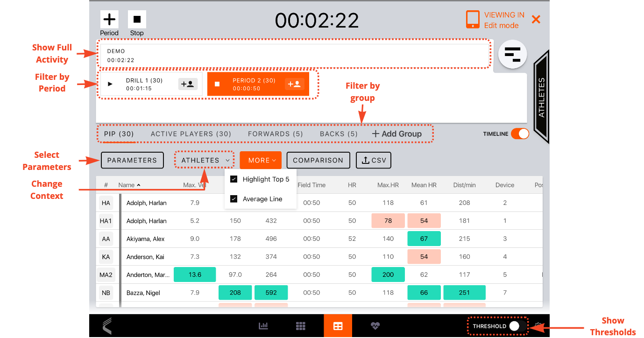The height and width of the screenshot is (338, 644).
Task: Disable the Timeline toggle
Action: pyautogui.click(x=520, y=134)
